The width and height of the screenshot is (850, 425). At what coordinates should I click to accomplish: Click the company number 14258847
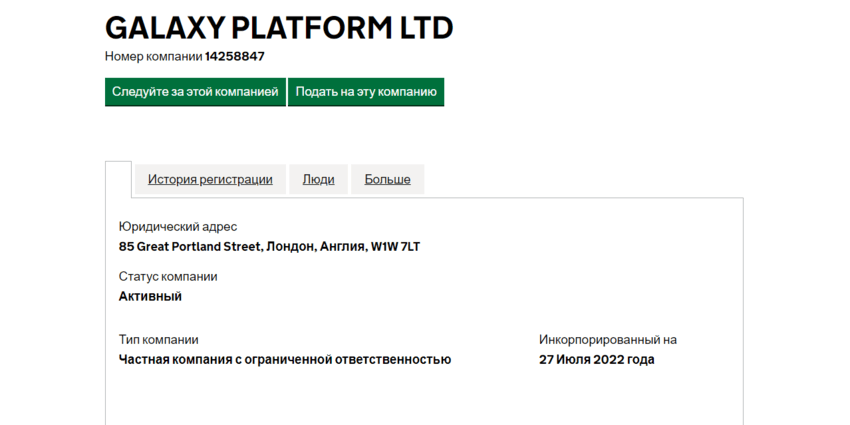click(235, 57)
